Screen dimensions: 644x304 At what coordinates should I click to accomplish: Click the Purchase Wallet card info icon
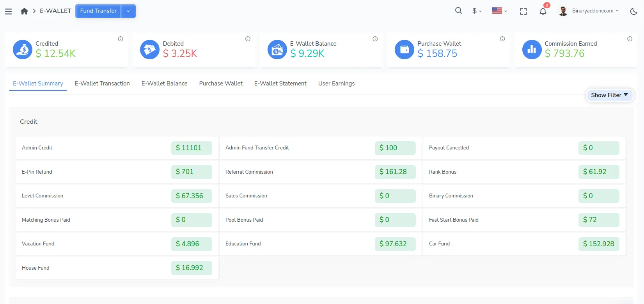502,39
